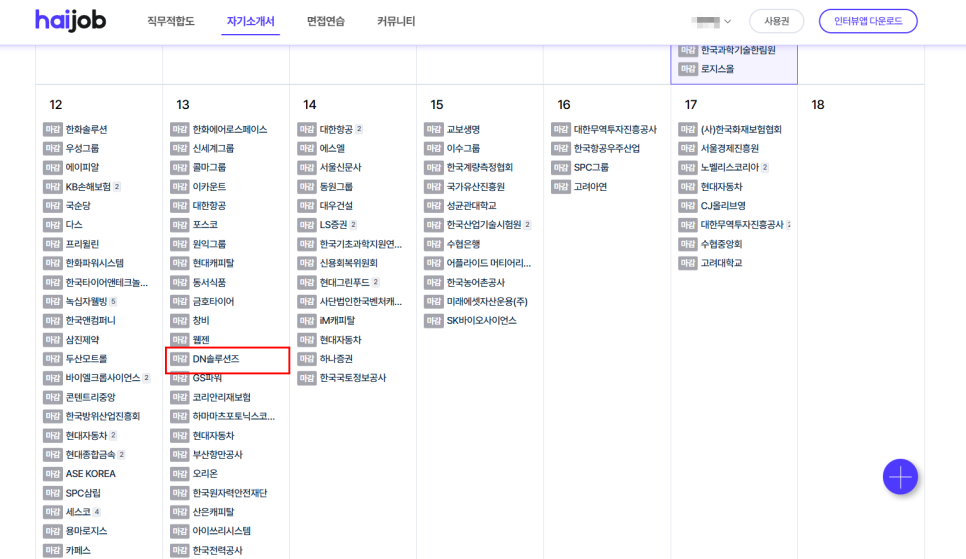The height and width of the screenshot is (559, 966).
Task: Open the 대한무역투자진흥공사 entry on day 16
Action: (615, 130)
